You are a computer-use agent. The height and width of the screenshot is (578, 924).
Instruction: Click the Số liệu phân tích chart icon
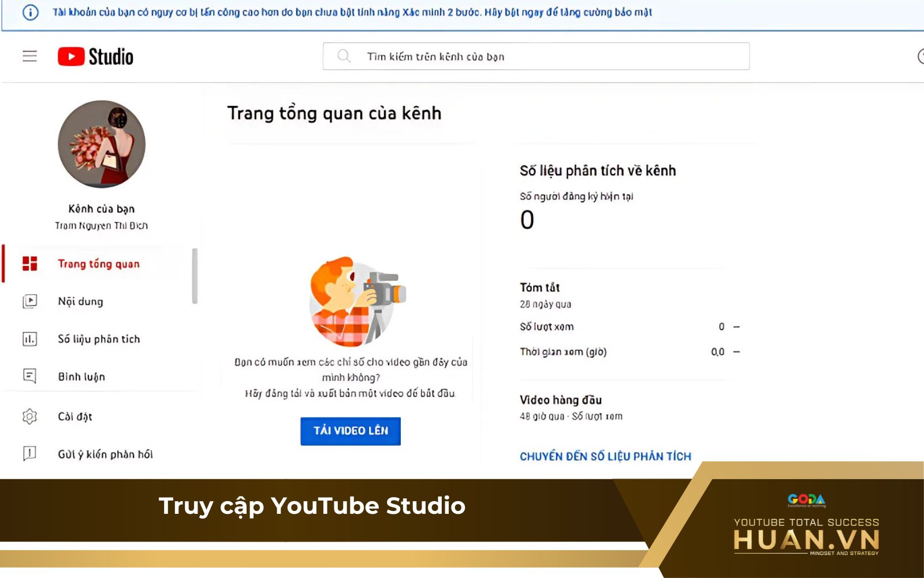(x=29, y=339)
